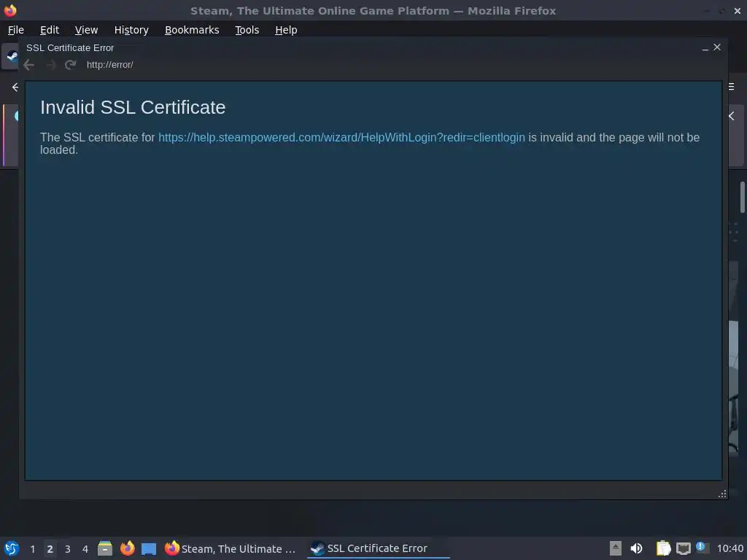This screenshot has width=747, height=560.
Task: Click Firefox back arrow behind error window
Action: point(15,87)
